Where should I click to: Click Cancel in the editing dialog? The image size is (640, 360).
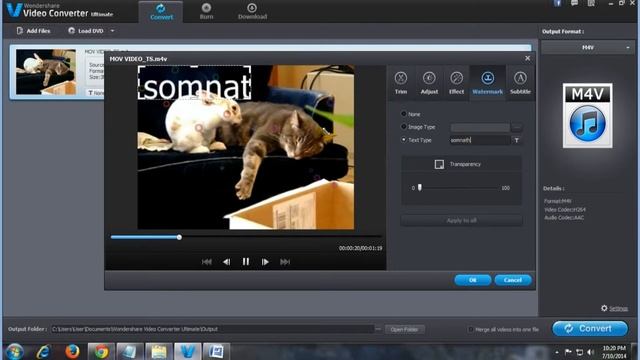(x=513, y=280)
